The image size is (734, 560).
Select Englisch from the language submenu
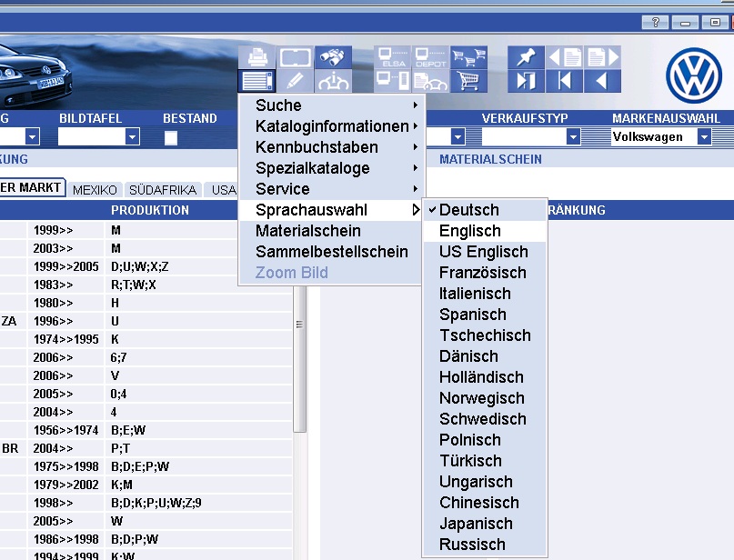pos(470,231)
